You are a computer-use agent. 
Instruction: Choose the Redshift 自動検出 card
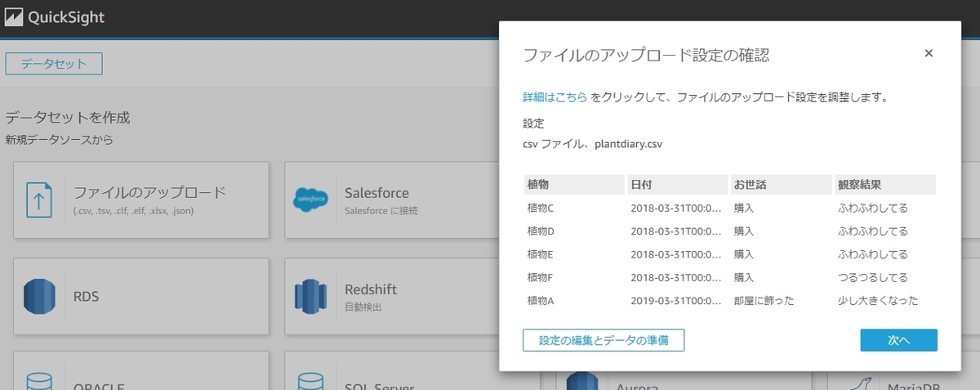click(411, 296)
